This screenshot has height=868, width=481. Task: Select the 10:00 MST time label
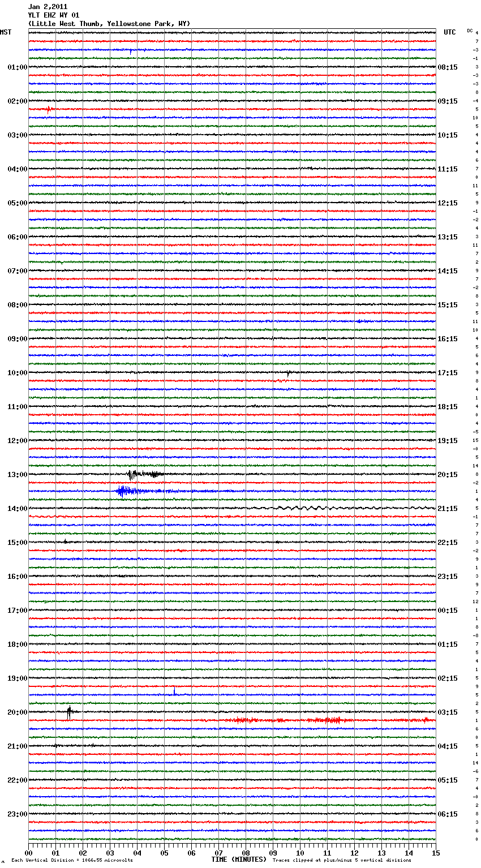[x=18, y=373]
